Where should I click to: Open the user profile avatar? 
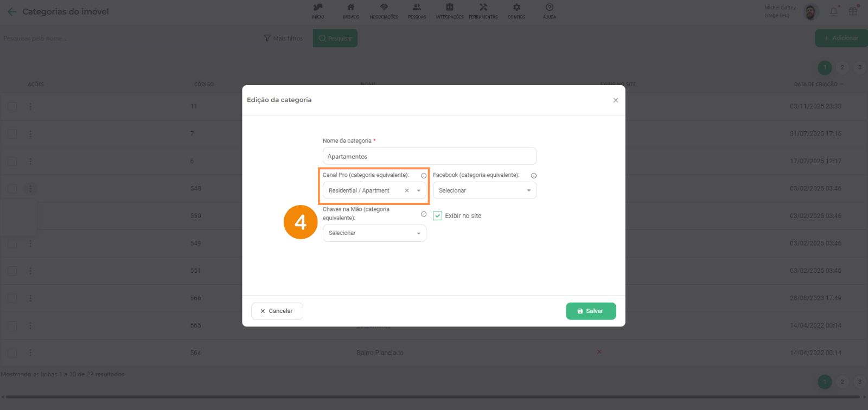tap(810, 11)
